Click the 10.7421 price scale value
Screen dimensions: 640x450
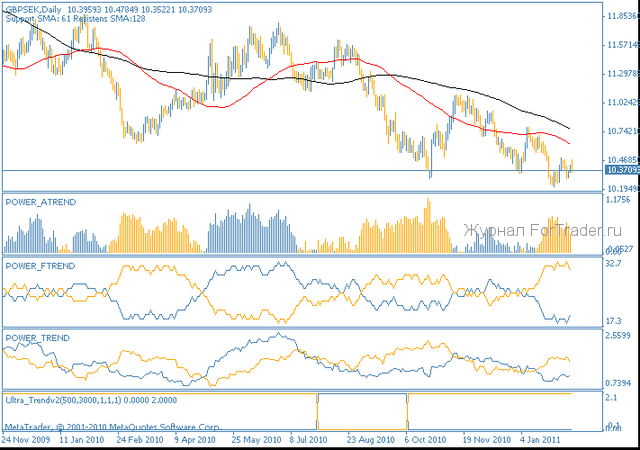(623, 131)
